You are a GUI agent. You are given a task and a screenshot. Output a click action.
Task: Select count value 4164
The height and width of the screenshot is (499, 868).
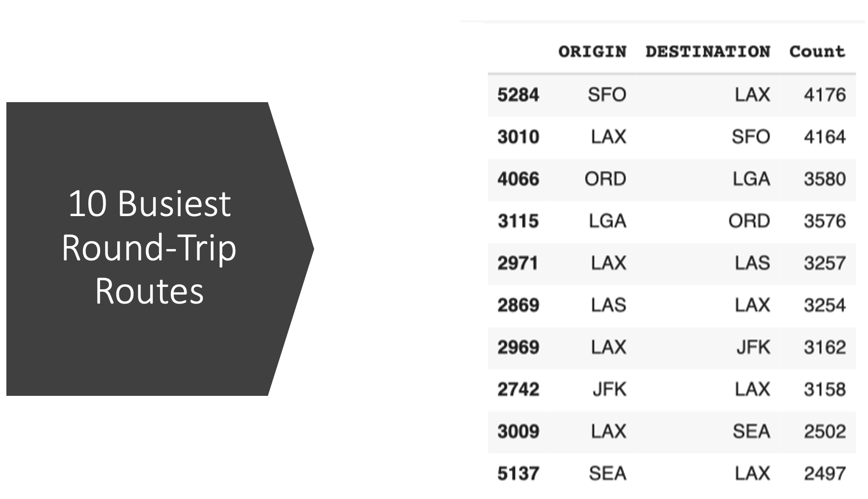coord(824,137)
